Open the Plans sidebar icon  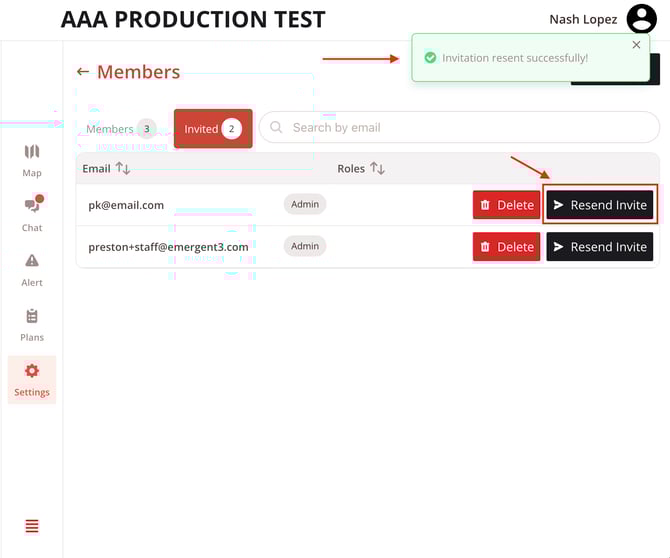coord(32,316)
